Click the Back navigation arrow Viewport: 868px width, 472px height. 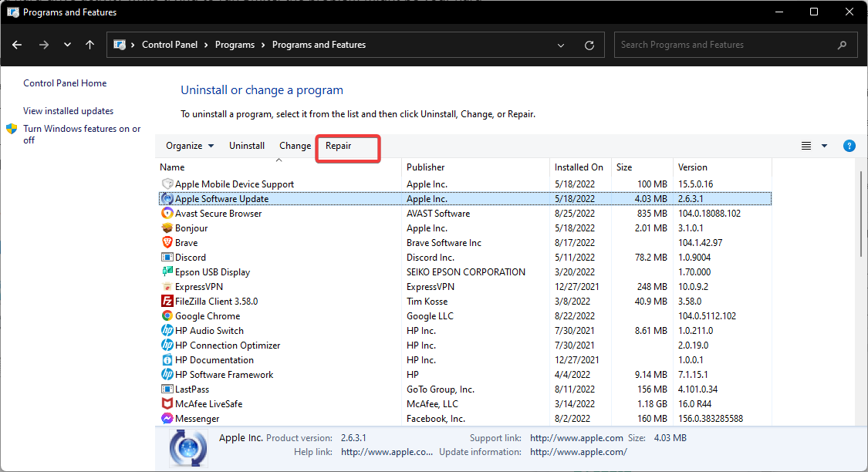[17, 45]
